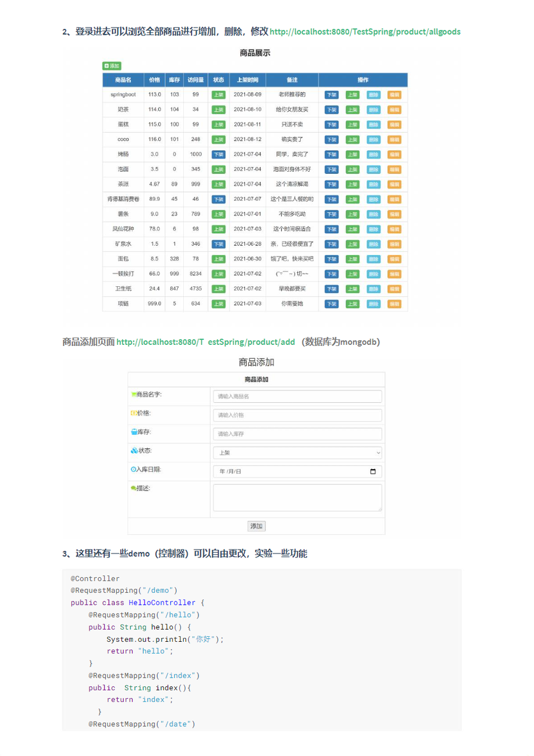
Task: Toggle the 下架 status badge for 矿泉水
Action: [x=219, y=244]
